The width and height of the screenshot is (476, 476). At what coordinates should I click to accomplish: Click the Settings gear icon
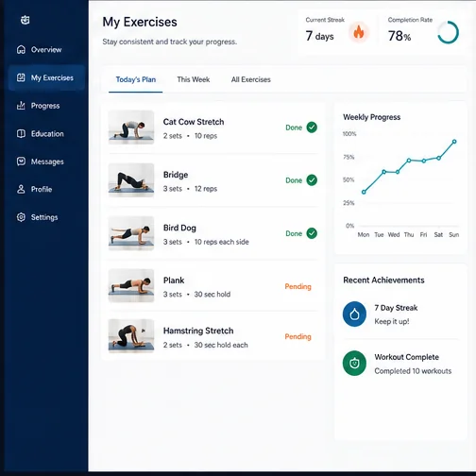pos(21,217)
